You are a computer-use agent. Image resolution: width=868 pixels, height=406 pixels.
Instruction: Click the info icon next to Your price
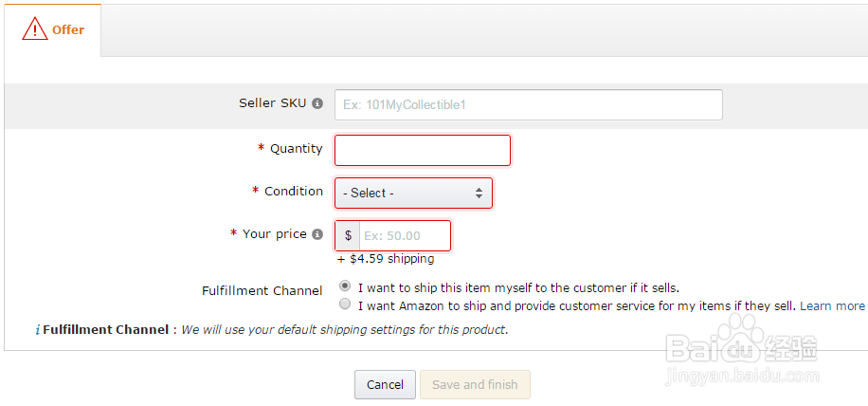pos(317,234)
